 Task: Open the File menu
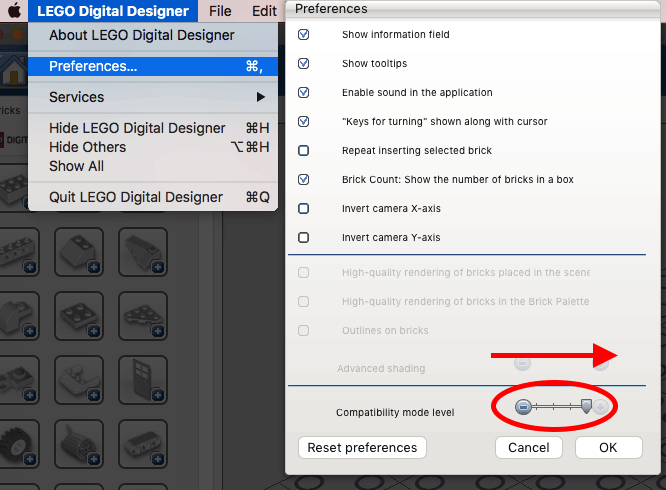tap(220, 11)
